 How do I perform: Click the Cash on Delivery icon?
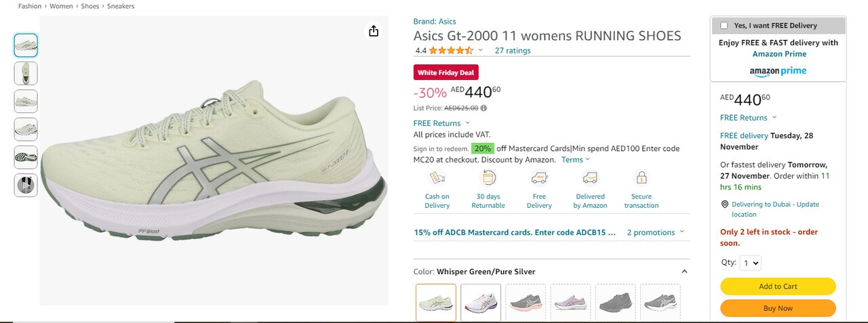(437, 178)
